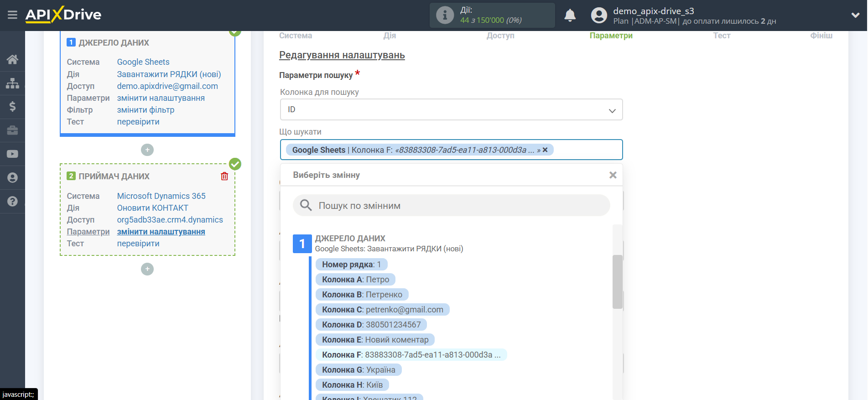This screenshot has width=868, height=400.
Task: Click source змінити налаштування link
Action: pyautogui.click(x=161, y=98)
